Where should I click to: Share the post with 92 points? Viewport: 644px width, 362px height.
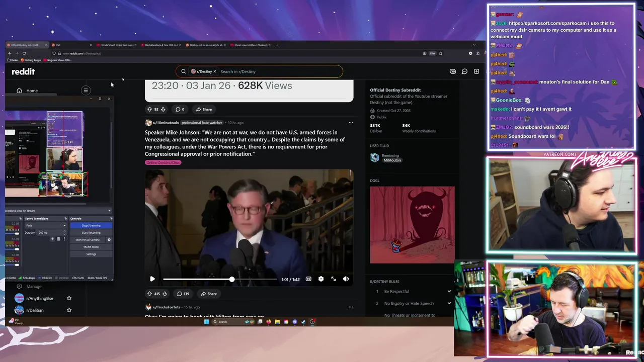pos(204,109)
